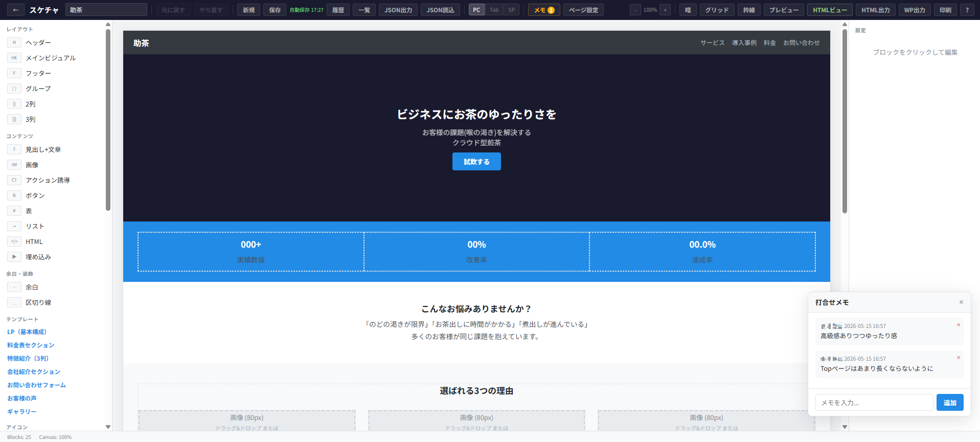Click WP出力 export button
The height and width of the screenshot is (442, 980).
point(915,10)
